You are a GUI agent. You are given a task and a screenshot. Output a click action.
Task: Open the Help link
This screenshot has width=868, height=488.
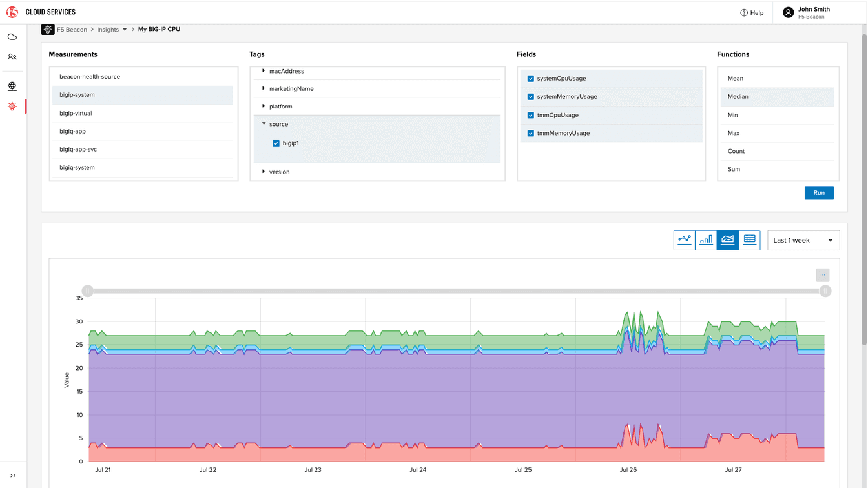pyautogui.click(x=752, y=13)
